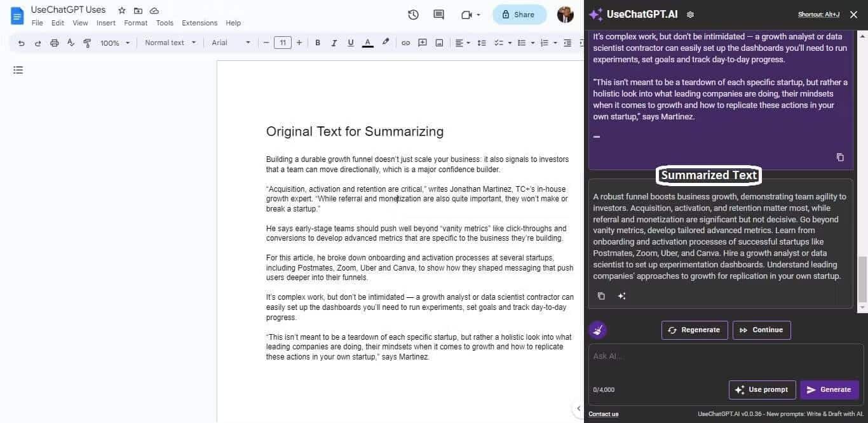The width and height of the screenshot is (868, 423).
Task: Click the Continue button
Action: pyautogui.click(x=762, y=330)
